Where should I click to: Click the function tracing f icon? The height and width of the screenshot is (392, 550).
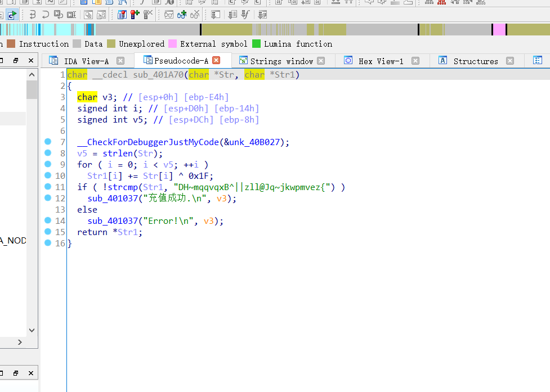[x=245, y=15]
